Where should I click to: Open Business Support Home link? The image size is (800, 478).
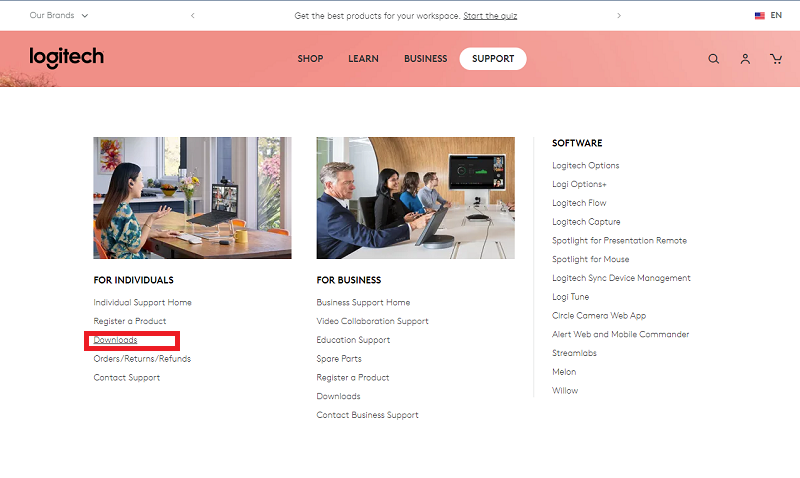(363, 303)
